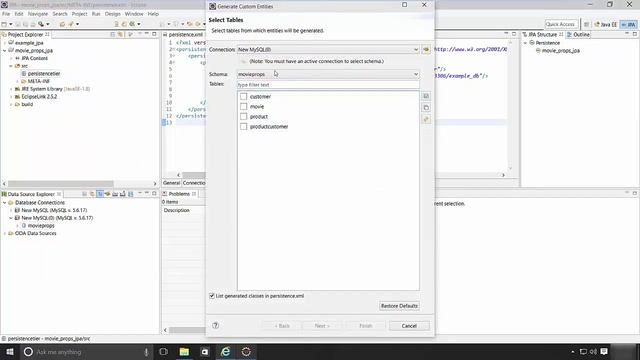640x360 pixels.
Task: Select the build folder in Project Explorer
Action: (27, 104)
